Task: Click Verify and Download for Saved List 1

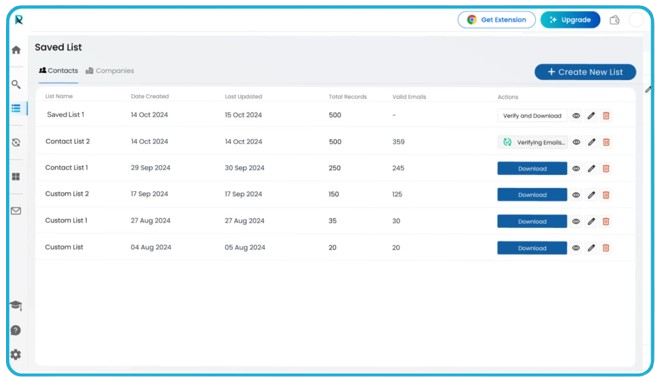Action: point(532,116)
